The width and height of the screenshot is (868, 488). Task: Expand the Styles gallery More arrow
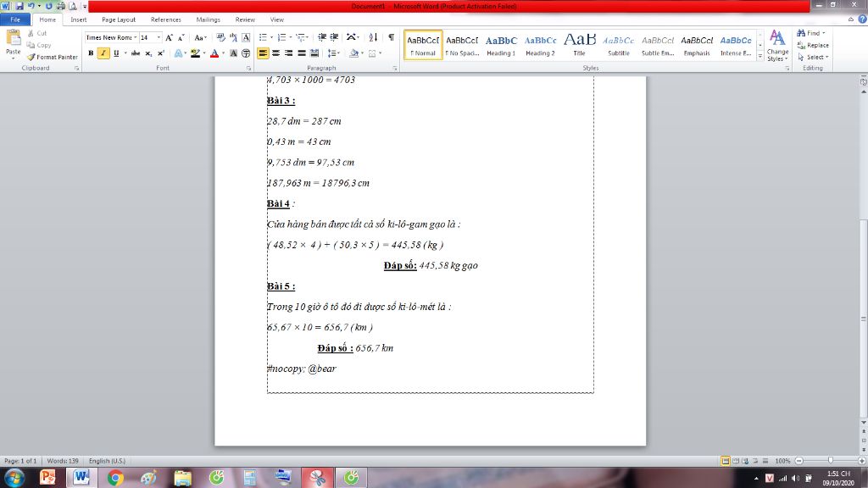(760, 57)
